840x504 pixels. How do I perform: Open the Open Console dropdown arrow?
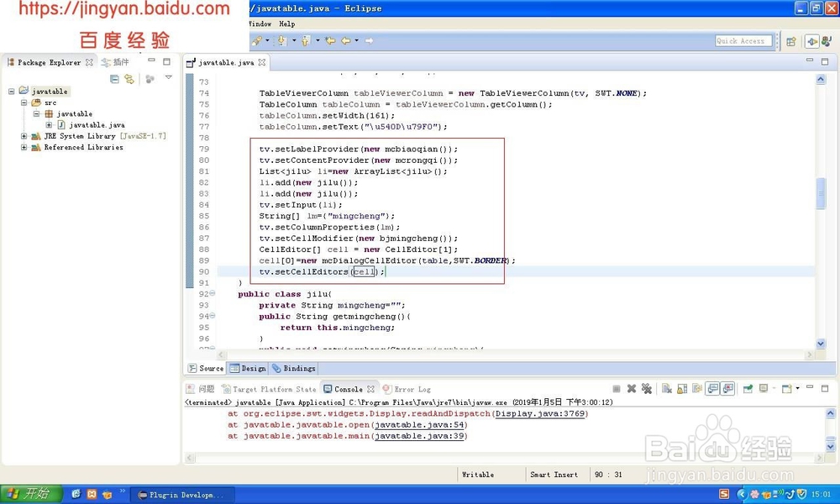click(798, 388)
